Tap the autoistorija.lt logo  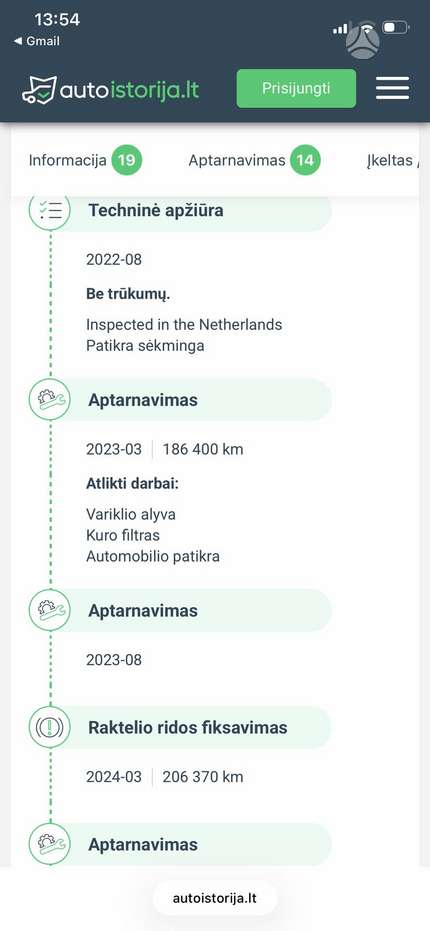[110, 90]
